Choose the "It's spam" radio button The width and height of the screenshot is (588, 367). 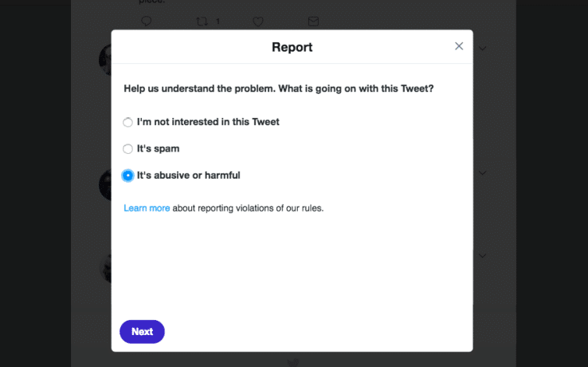(127, 149)
